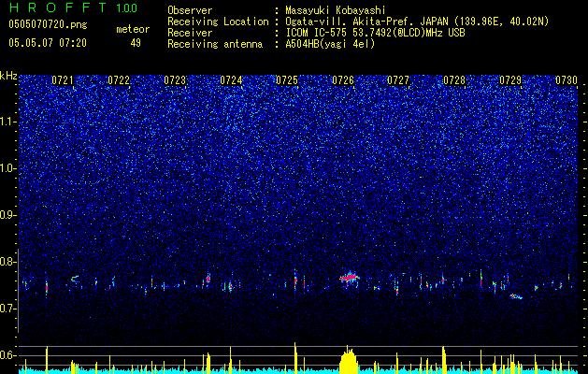
Task: Click the tall yellow power spike under 0725
Action: (x=295, y=357)
